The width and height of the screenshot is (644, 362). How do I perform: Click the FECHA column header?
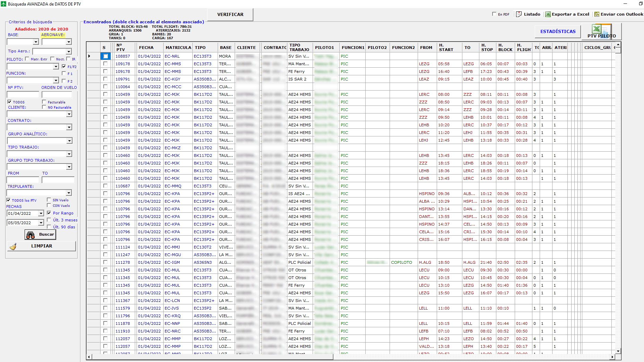[x=146, y=48]
